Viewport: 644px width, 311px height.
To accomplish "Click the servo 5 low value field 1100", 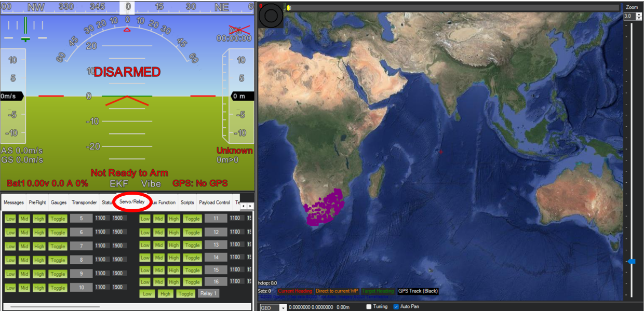I will click(101, 219).
